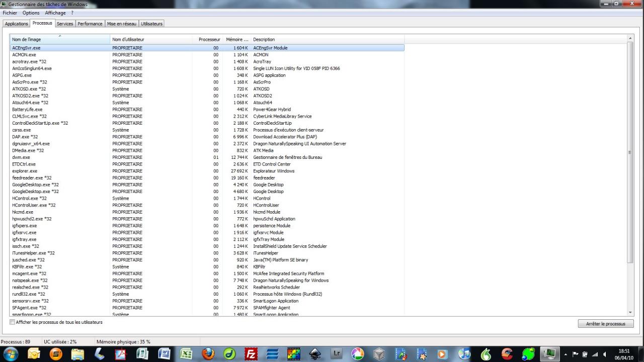The width and height of the screenshot is (644, 362).
Task: Open network signal tray icon
Action: tap(595, 354)
